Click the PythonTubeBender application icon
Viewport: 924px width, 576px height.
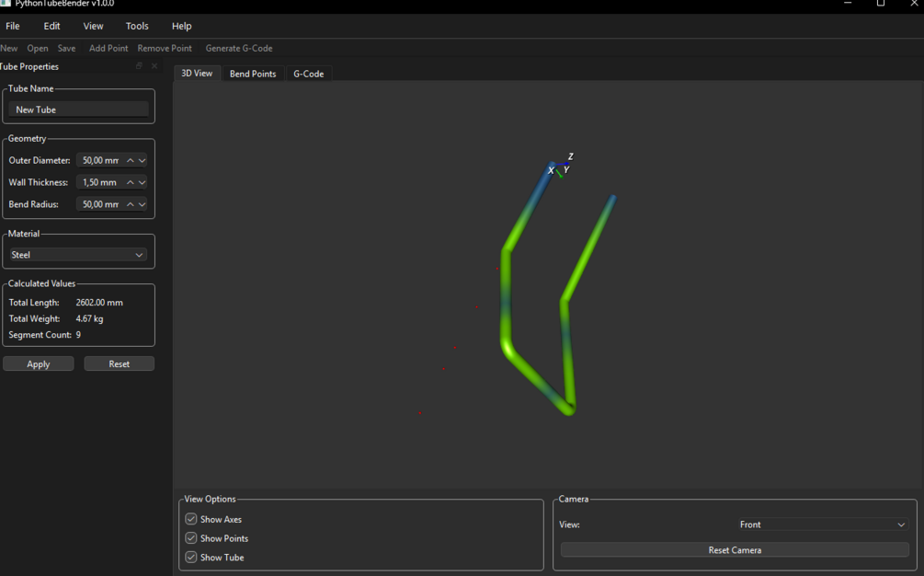pyautogui.click(x=7, y=5)
